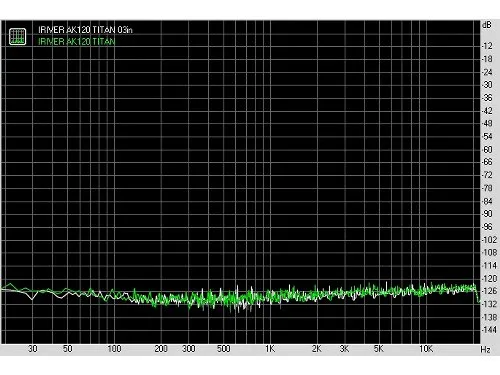Click the -120 dB scale label

(x=489, y=279)
